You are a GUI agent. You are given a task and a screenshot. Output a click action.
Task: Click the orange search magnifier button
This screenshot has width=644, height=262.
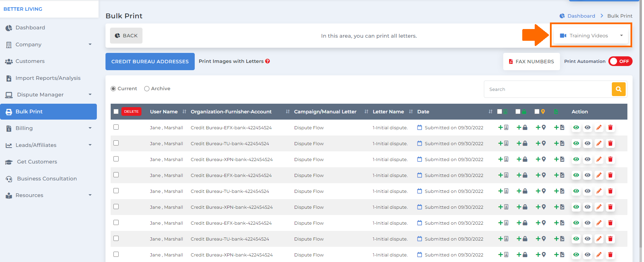(x=619, y=89)
